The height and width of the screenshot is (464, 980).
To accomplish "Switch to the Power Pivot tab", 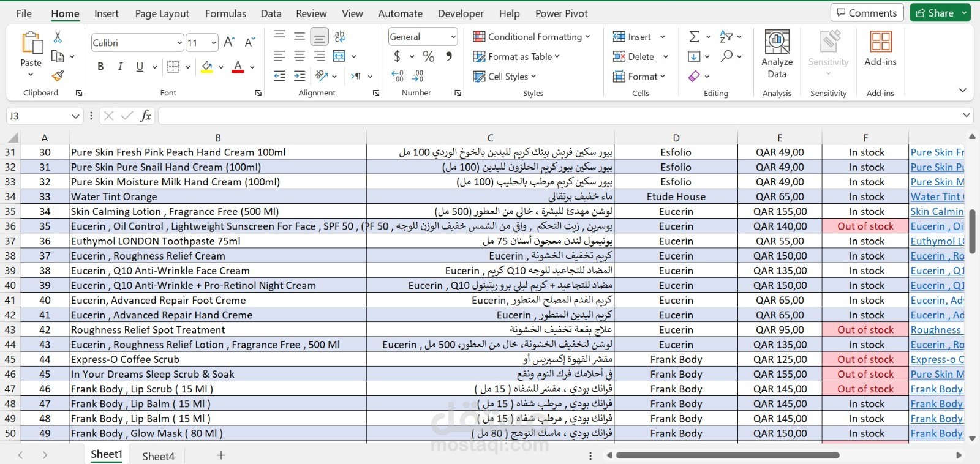I will click(x=562, y=13).
